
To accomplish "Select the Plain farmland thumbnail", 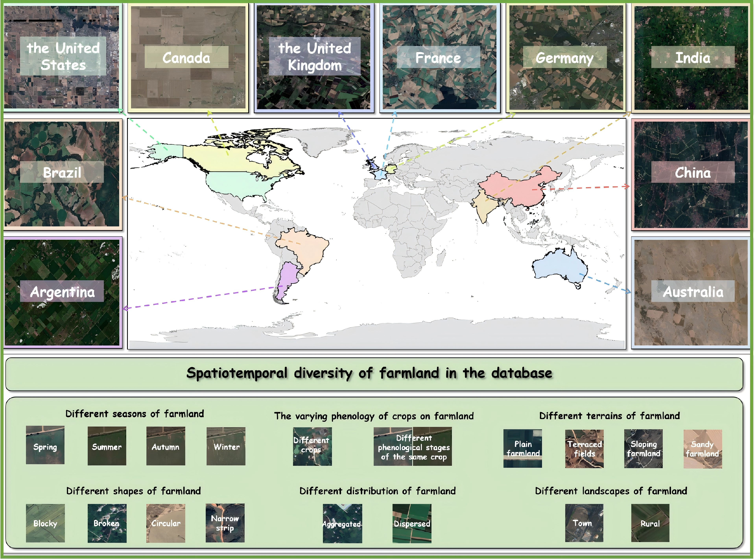I will [523, 449].
